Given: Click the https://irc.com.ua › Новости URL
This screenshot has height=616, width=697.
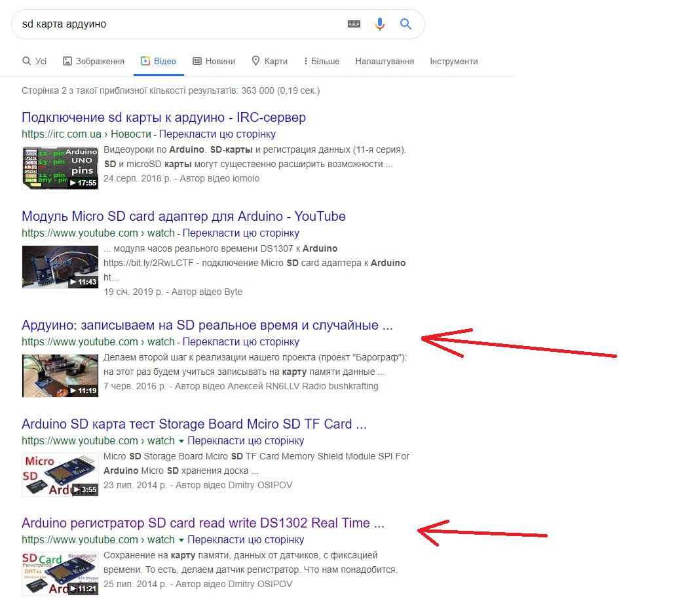Looking at the screenshot, I should click(x=86, y=134).
